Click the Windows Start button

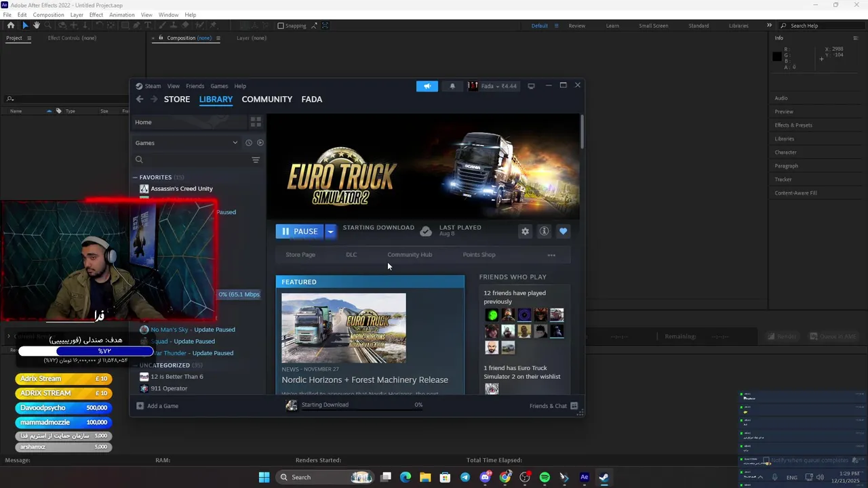point(264,477)
